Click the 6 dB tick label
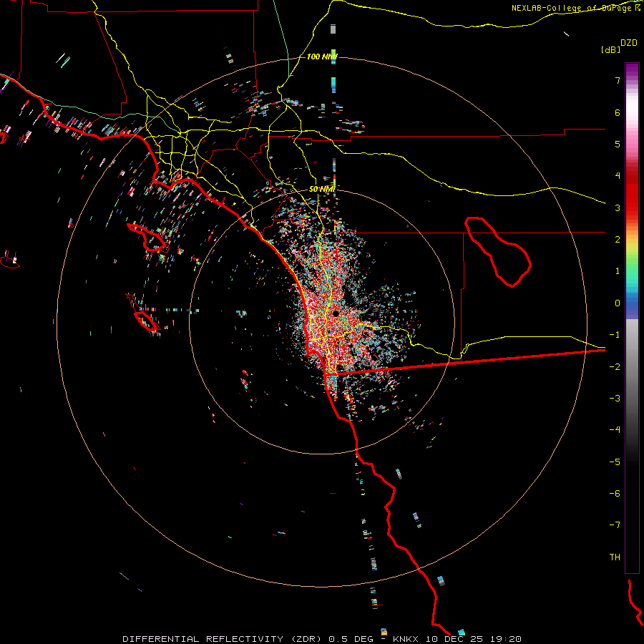The width and height of the screenshot is (644, 644). click(618, 113)
